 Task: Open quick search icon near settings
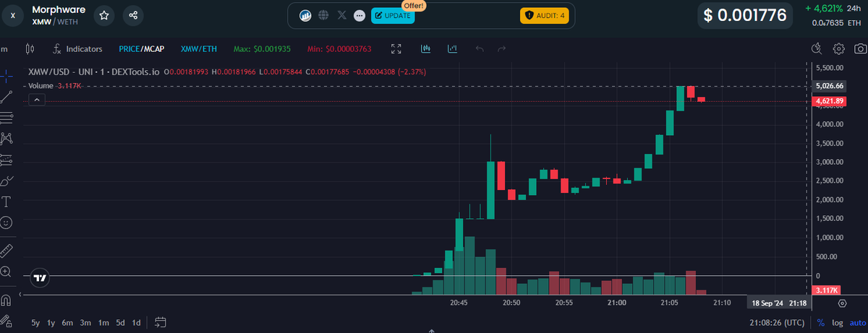(x=817, y=49)
